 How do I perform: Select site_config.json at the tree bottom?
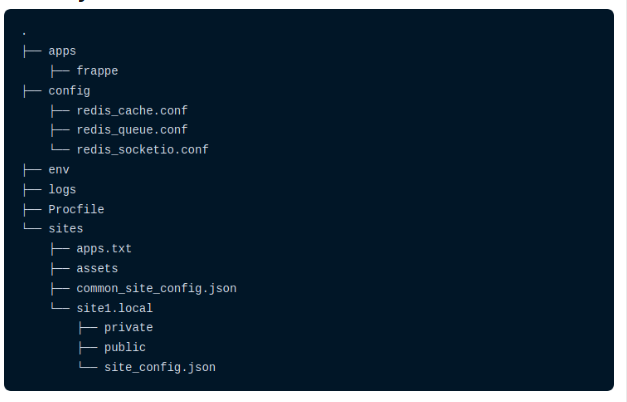[160, 367]
